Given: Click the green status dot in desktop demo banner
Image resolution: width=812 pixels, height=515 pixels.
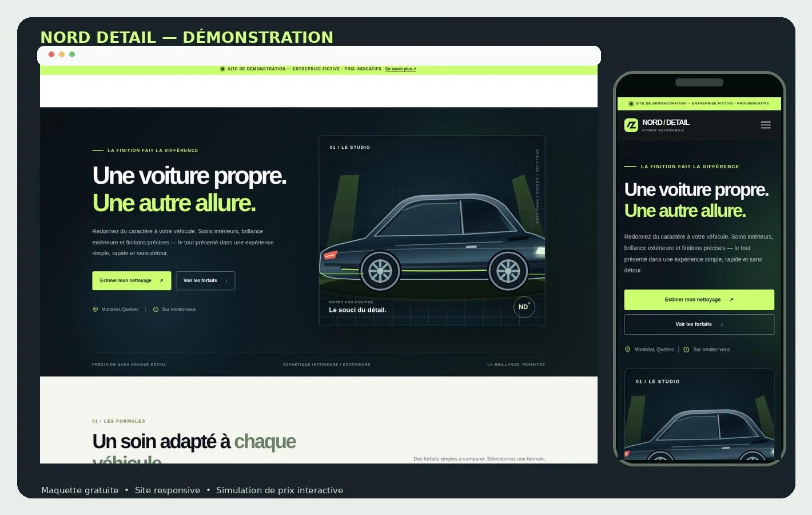Looking at the screenshot, I should tap(222, 69).
